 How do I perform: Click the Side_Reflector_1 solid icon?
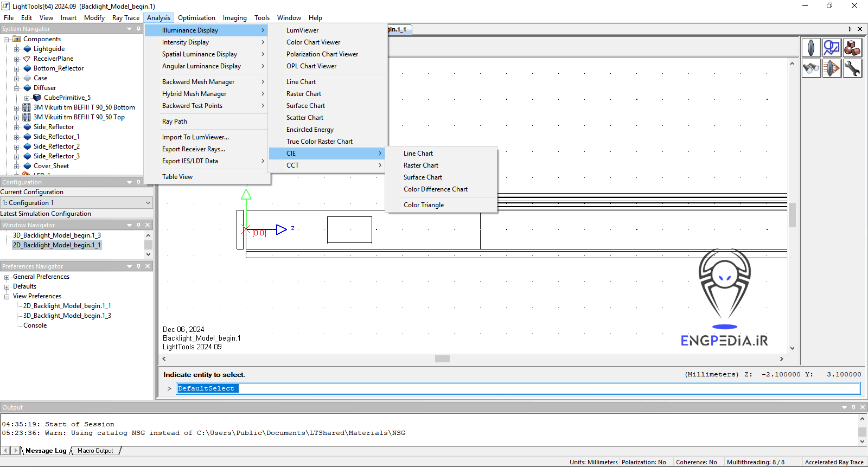[27, 137]
